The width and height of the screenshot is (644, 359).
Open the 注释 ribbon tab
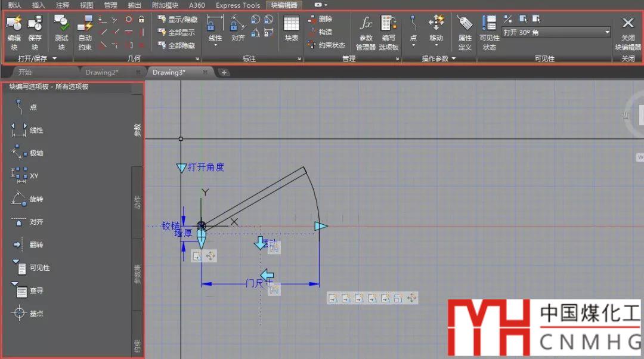click(63, 5)
